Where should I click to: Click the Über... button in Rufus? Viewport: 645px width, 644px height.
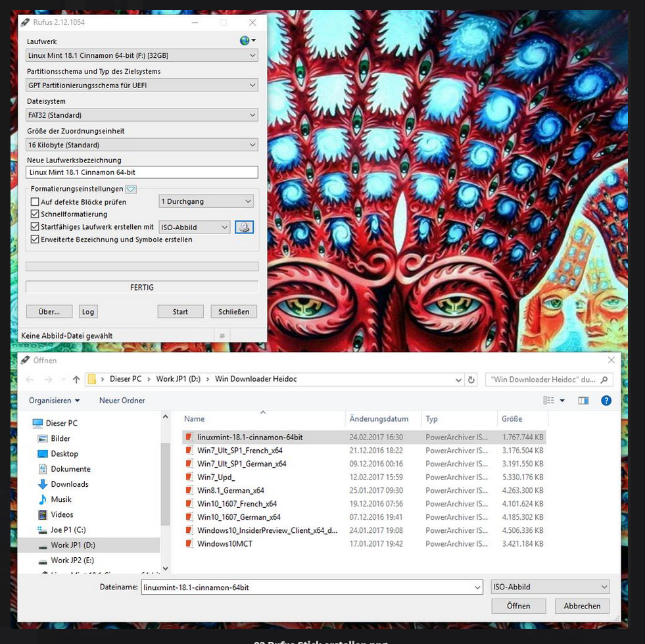(x=49, y=312)
